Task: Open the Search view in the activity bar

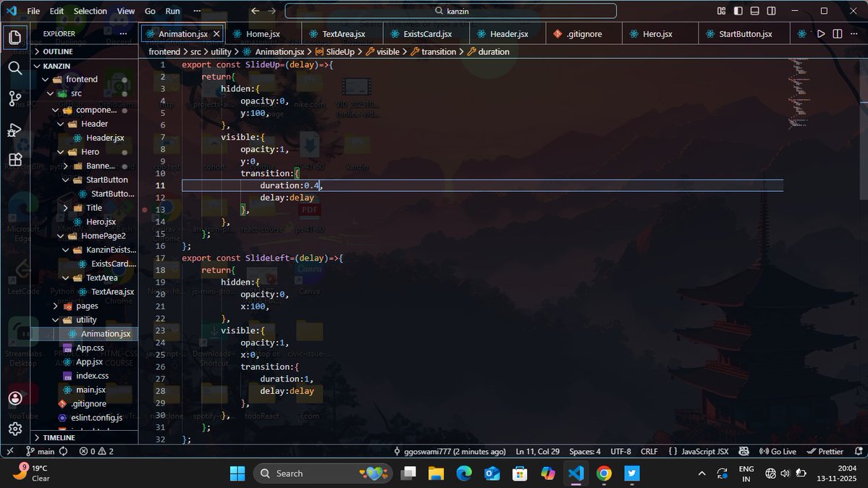Action: [x=16, y=68]
